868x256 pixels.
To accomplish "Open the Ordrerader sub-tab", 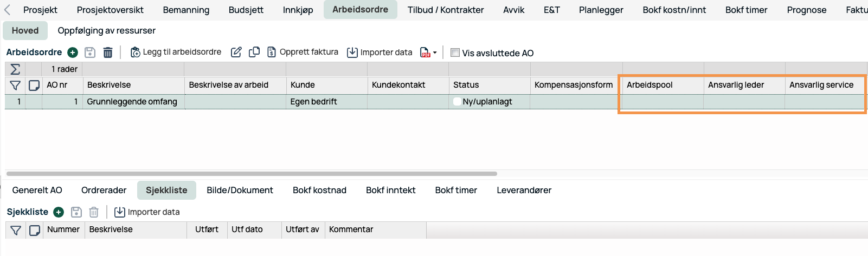I will [x=104, y=191].
